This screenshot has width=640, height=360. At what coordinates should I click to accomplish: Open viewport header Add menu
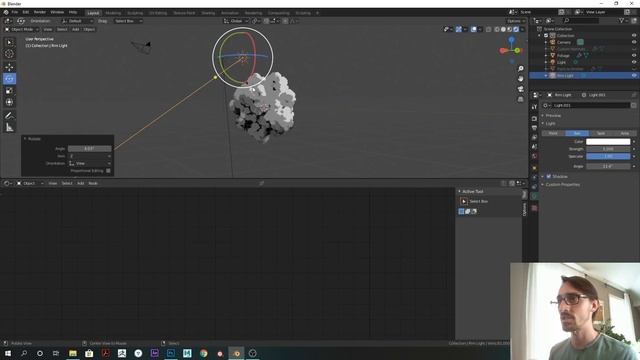point(76,29)
